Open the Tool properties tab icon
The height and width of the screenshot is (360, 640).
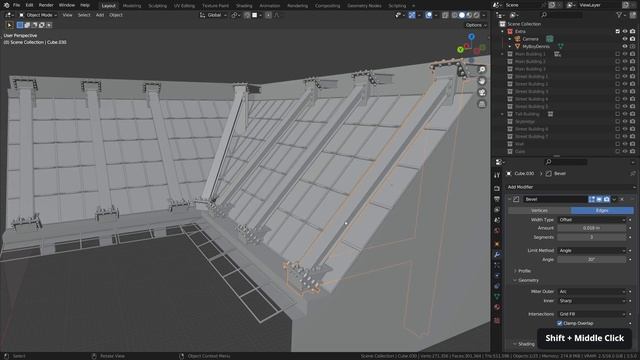[497, 175]
